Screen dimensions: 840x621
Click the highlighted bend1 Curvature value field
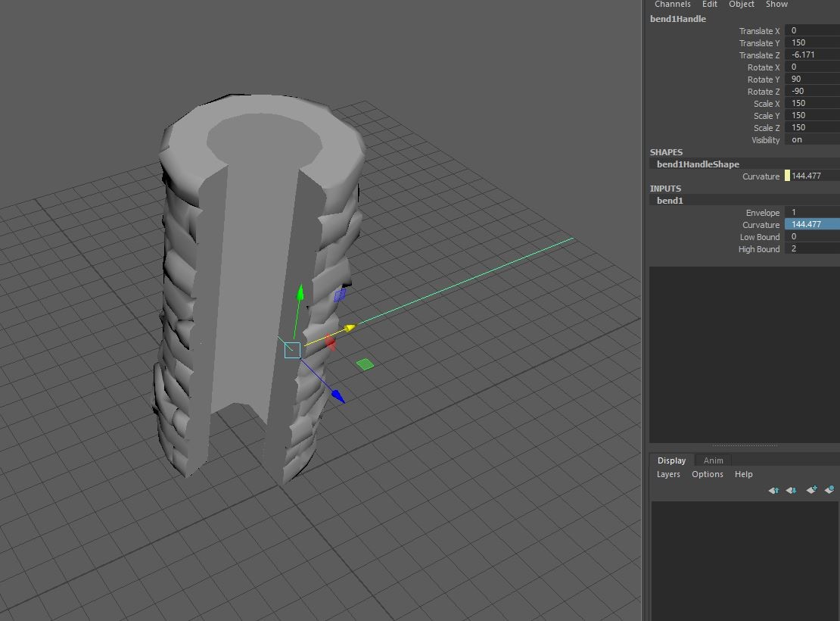[x=812, y=225]
